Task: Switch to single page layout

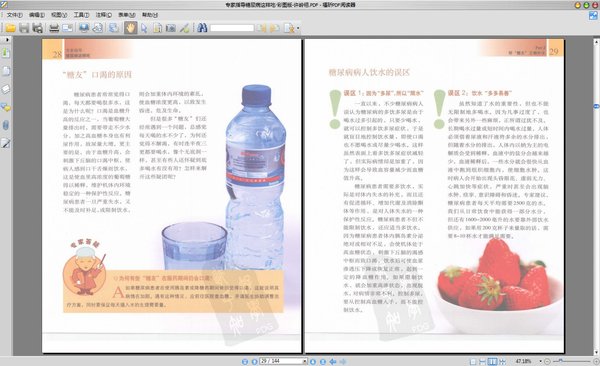Action: [x=473, y=361]
